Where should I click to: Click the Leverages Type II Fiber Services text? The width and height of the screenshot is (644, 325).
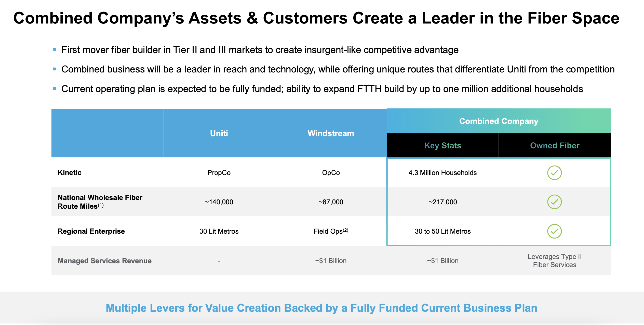tap(555, 261)
